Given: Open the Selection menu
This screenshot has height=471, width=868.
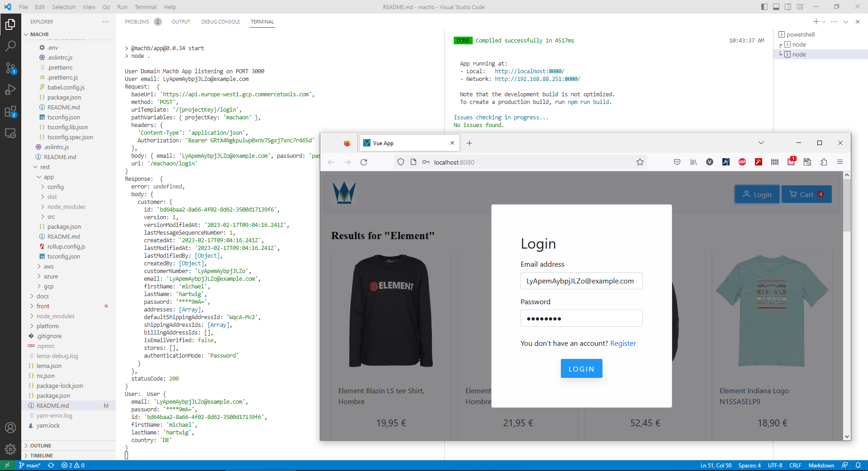Looking at the screenshot, I should (64, 7).
